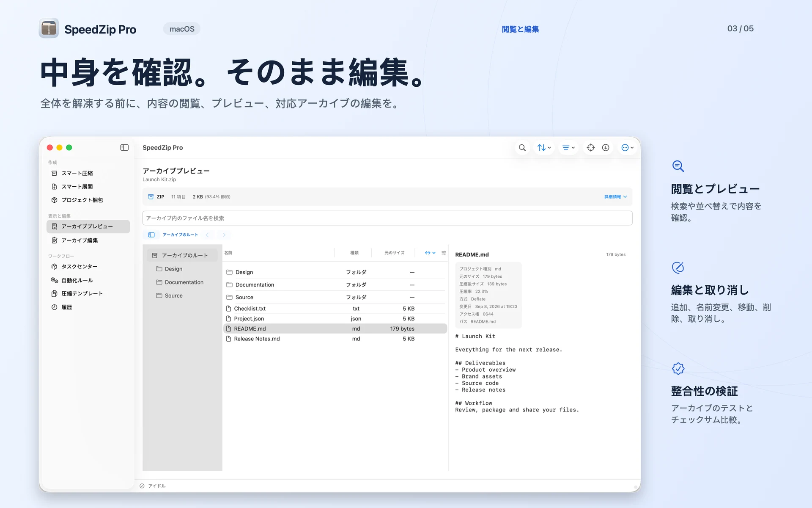The height and width of the screenshot is (508, 812).
Task: Click the search magnifier toolbar icon
Action: tap(522, 148)
